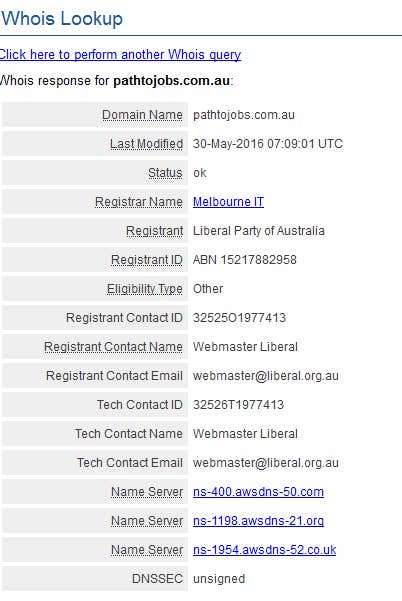Click the DNSSEC unsigned value

coord(219,579)
